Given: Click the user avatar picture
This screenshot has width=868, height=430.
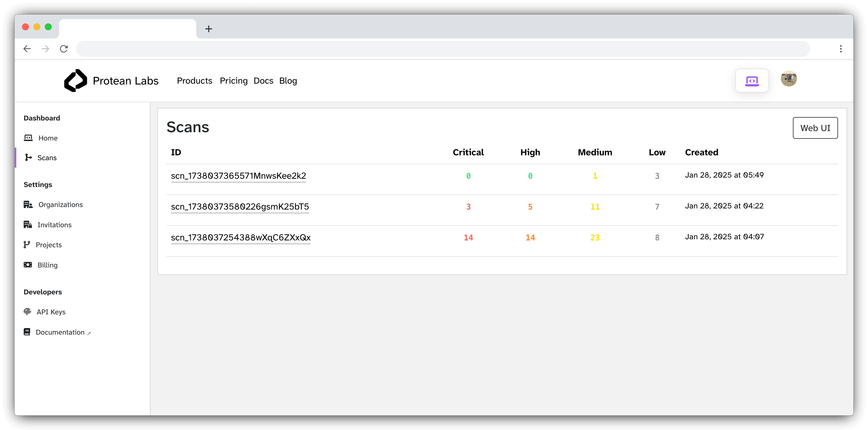Looking at the screenshot, I should [788, 79].
